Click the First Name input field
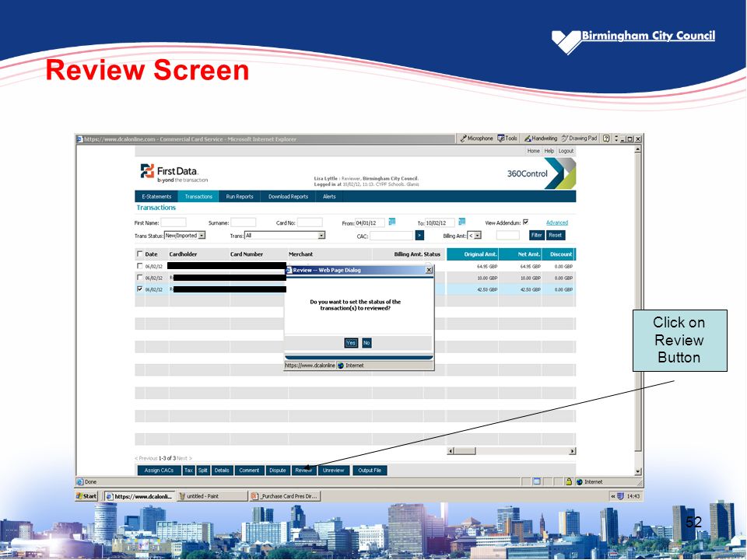This screenshot has width=747, height=560. (174, 222)
